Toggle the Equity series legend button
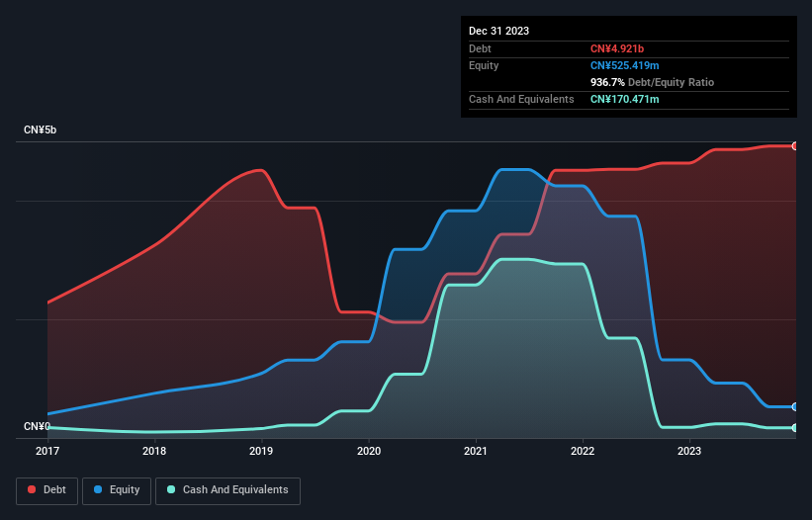The image size is (812, 520). 117,490
